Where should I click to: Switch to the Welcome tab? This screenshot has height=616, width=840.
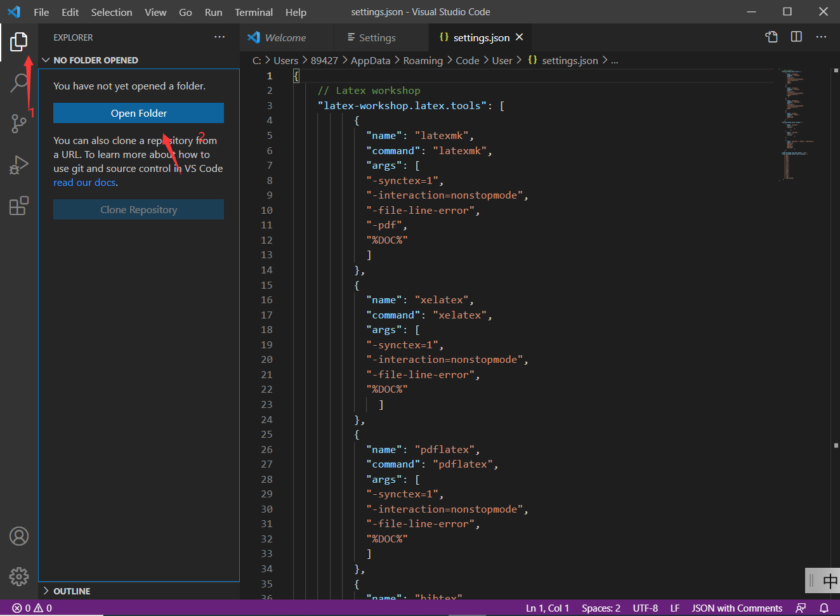pyautogui.click(x=285, y=37)
